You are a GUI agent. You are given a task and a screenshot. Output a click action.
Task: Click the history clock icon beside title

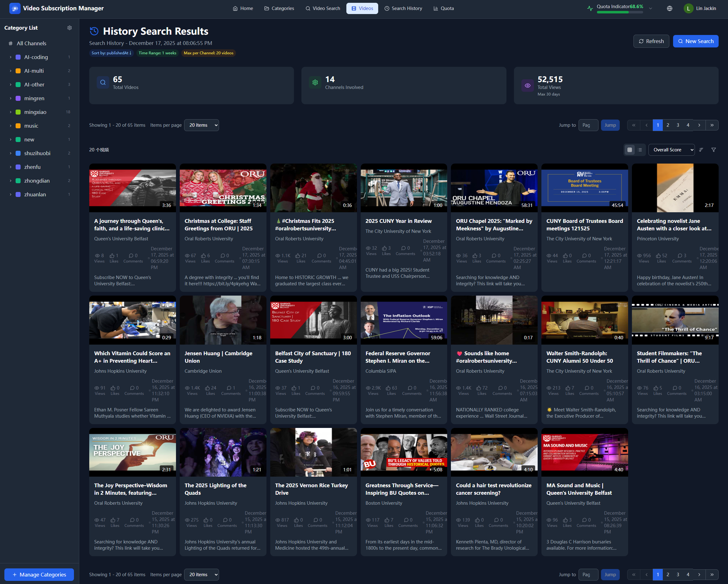pyautogui.click(x=94, y=32)
